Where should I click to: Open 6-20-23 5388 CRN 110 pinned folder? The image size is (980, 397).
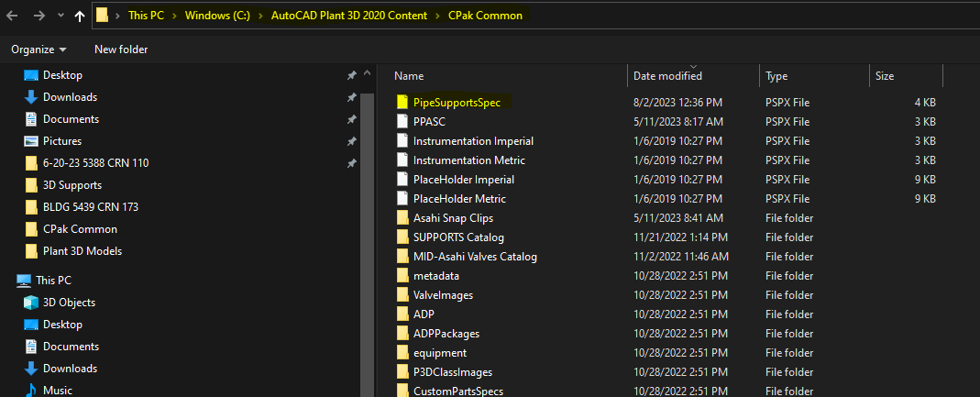click(x=95, y=163)
